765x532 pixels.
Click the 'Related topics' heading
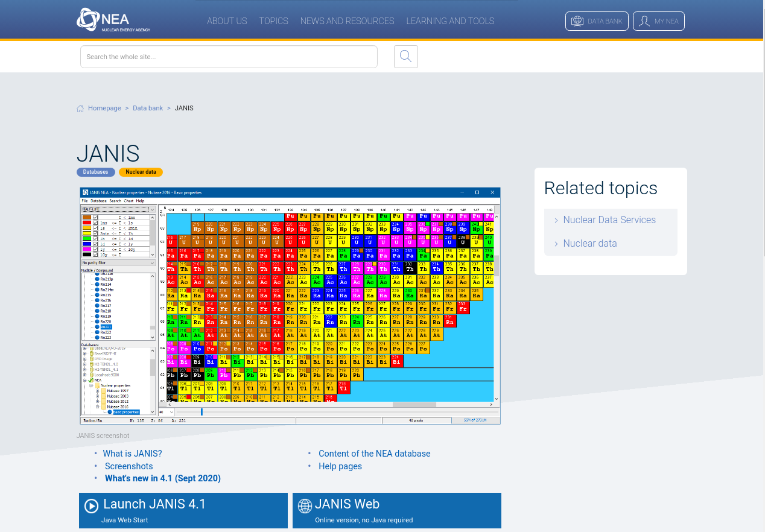(601, 188)
